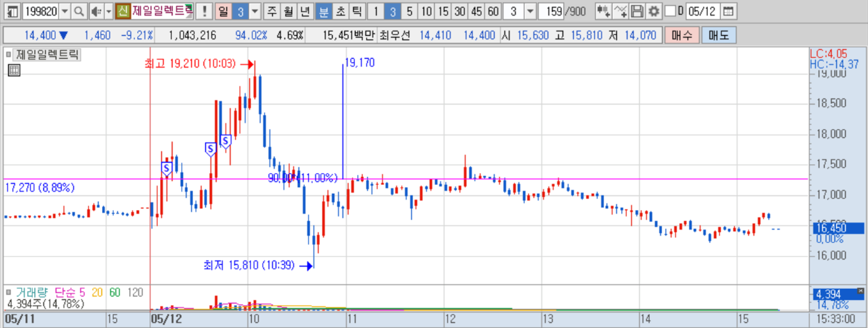
Task: Switch to 주 (weekly) chart
Action: [272, 11]
